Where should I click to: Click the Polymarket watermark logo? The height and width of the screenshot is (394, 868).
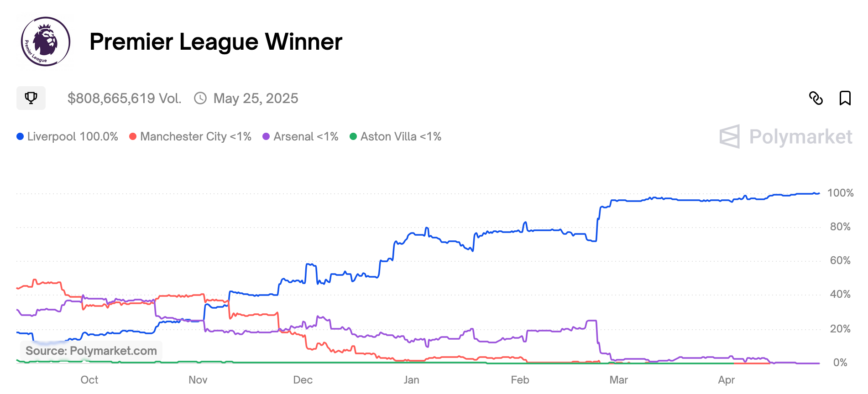point(785,137)
